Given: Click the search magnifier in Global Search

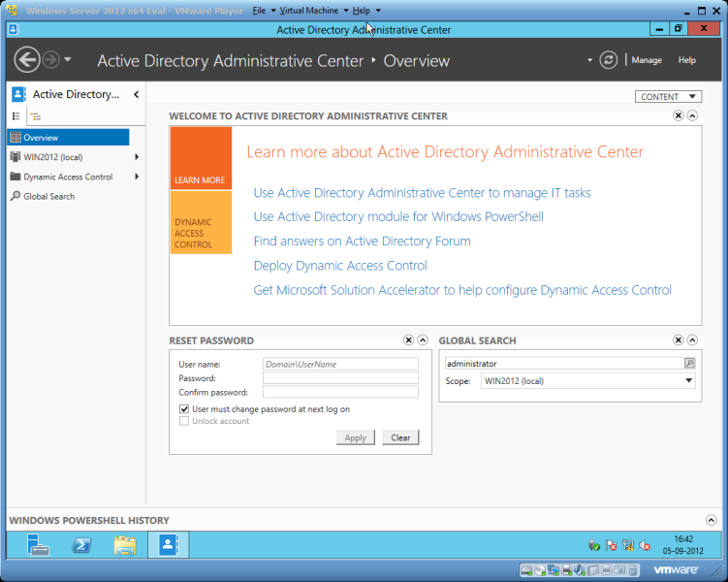Looking at the screenshot, I should tap(689, 364).
